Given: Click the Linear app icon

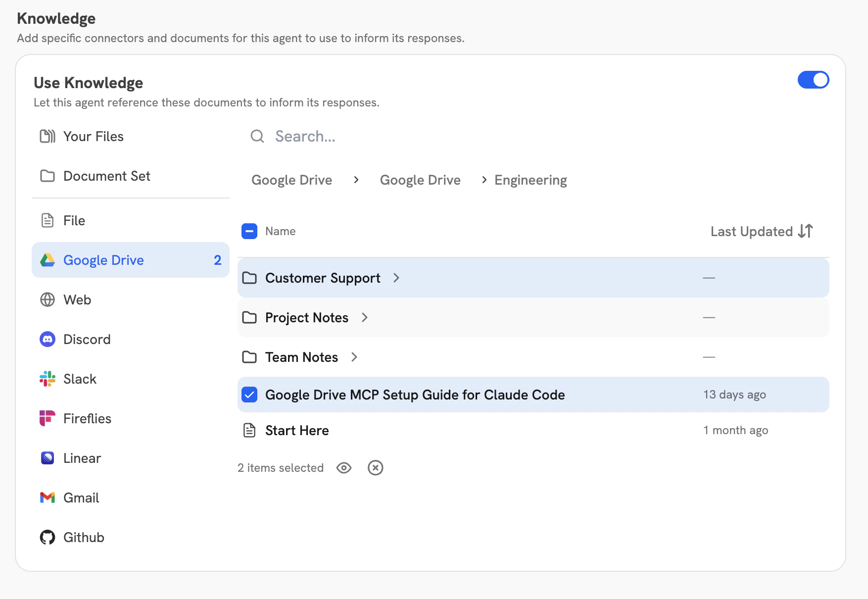Looking at the screenshot, I should click(x=48, y=458).
